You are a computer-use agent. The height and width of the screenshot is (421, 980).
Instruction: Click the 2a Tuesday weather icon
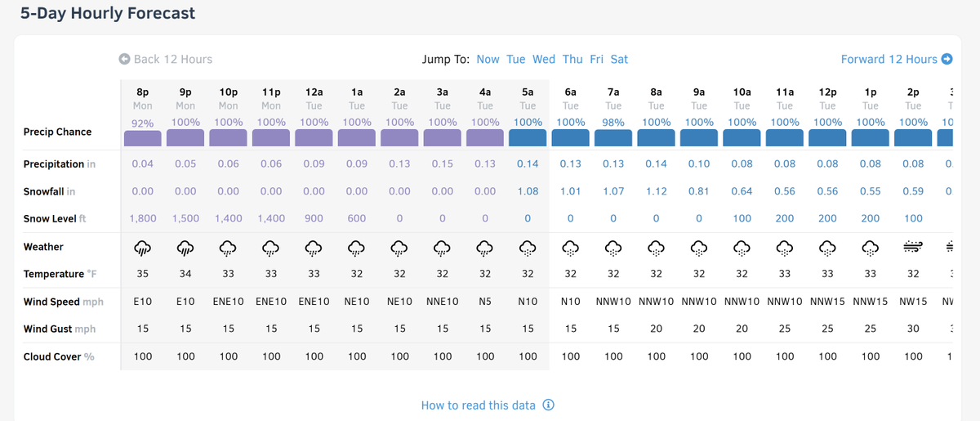point(399,247)
